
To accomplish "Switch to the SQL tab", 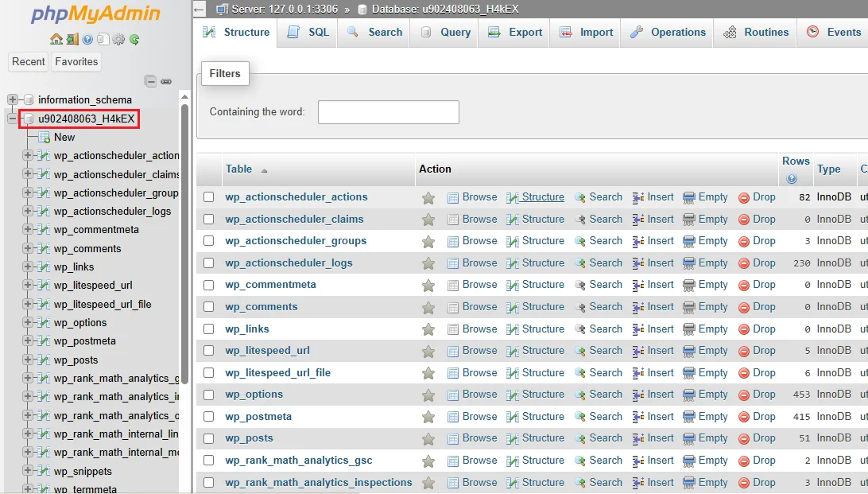I will pyautogui.click(x=308, y=32).
